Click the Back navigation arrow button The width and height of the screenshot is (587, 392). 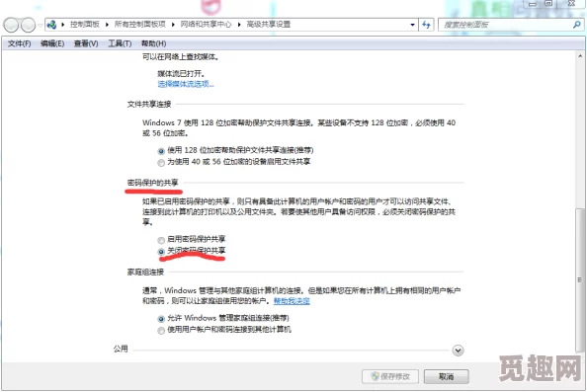[11, 25]
